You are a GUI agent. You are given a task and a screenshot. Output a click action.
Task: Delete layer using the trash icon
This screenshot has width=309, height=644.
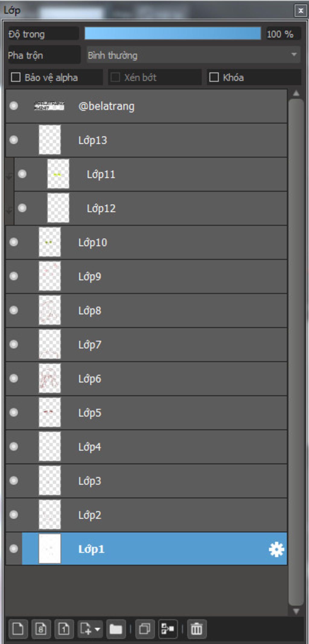(197, 629)
